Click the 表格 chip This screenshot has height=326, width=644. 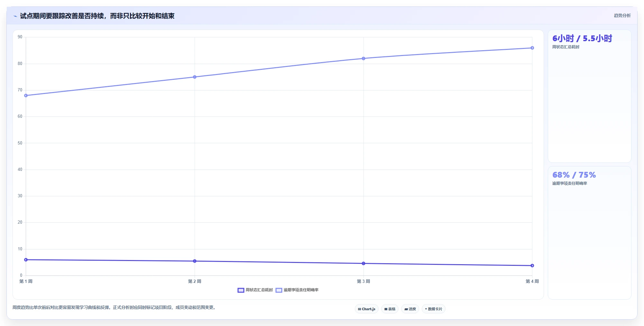(390, 309)
